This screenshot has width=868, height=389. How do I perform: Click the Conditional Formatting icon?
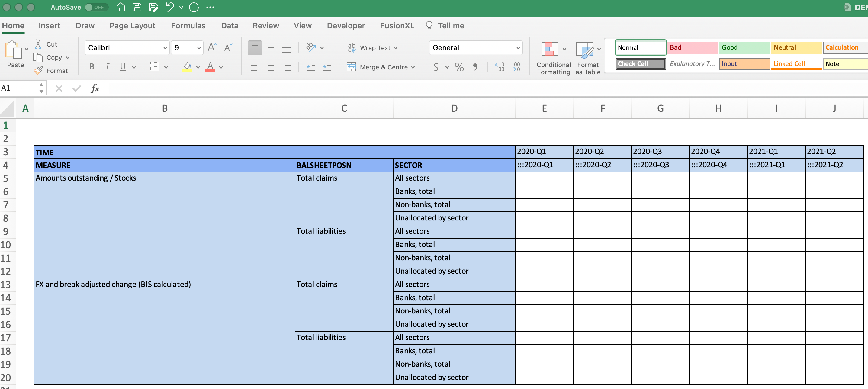550,49
